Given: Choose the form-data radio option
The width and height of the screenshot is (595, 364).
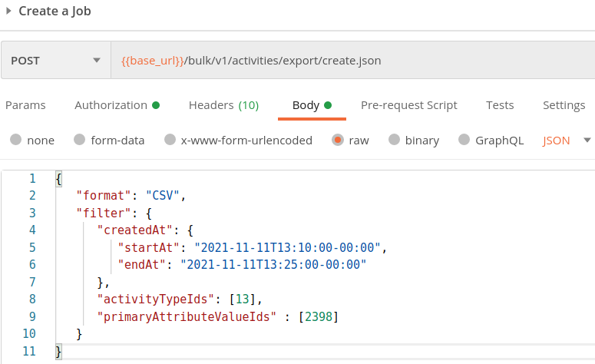Looking at the screenshot, I should pos(79,140).
